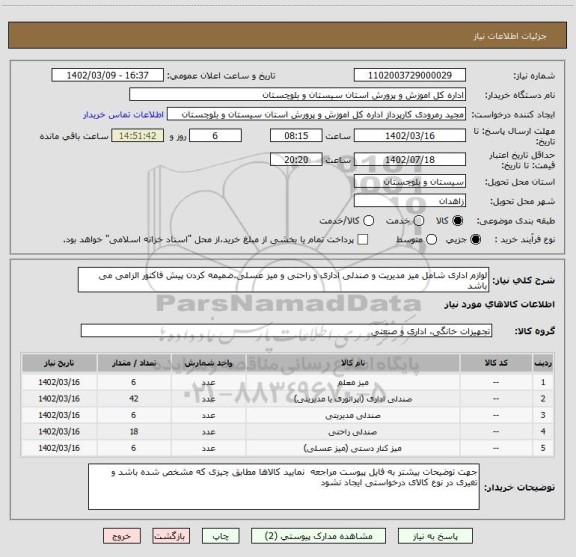Click the توضیحات خریدار text area
Screen dimensions: 576x557
(284, 486)
